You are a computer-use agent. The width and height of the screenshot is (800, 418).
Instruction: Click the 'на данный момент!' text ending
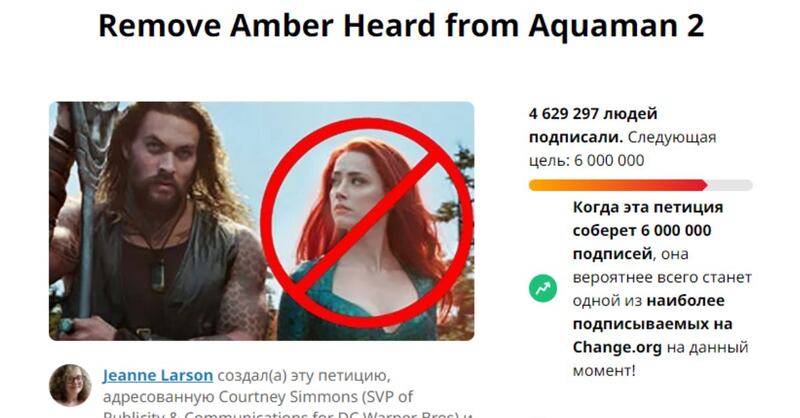coord(660,359)
